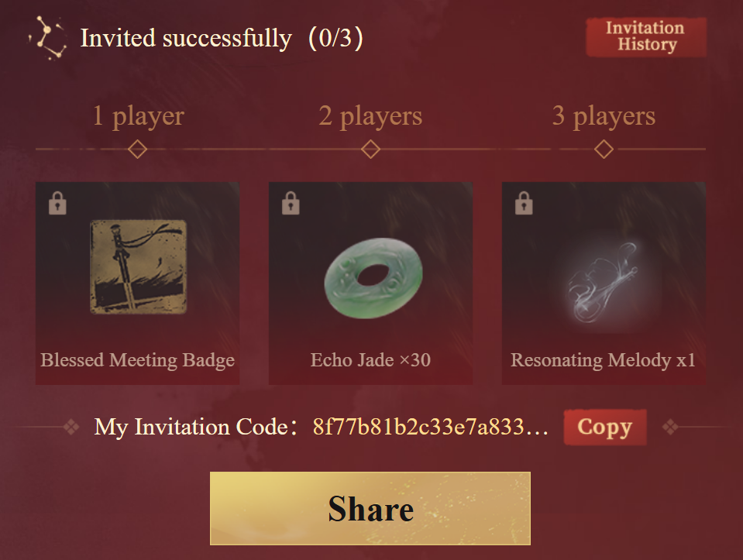Click the constellation icon beside Invited successfully
The height and width of the screenshot is (560, 743).
point(47,39)
